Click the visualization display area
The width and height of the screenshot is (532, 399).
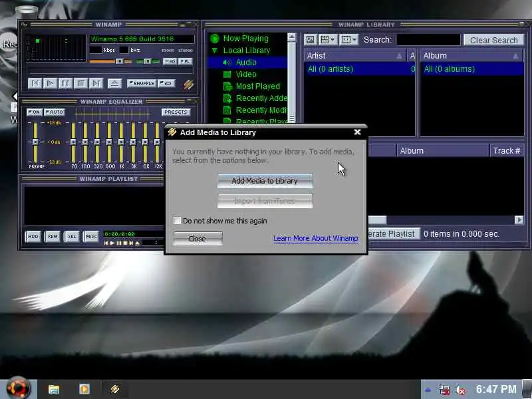(57, 49)
